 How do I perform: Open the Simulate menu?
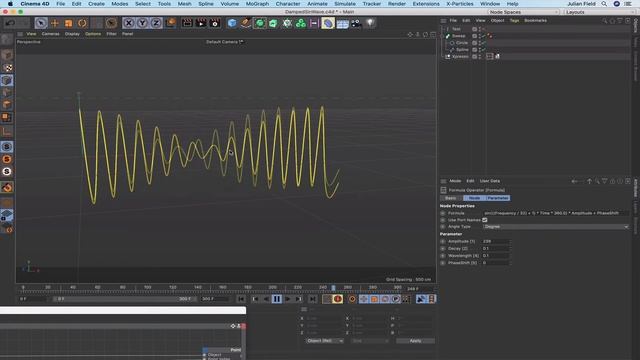click(x=345, y=4)
